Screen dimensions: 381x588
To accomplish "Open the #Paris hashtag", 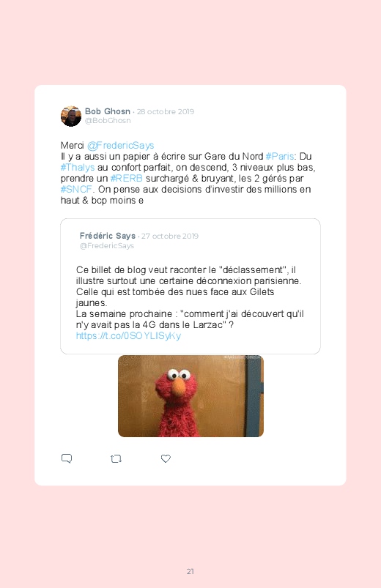I will pyautogui.click(x=280, y=157).
